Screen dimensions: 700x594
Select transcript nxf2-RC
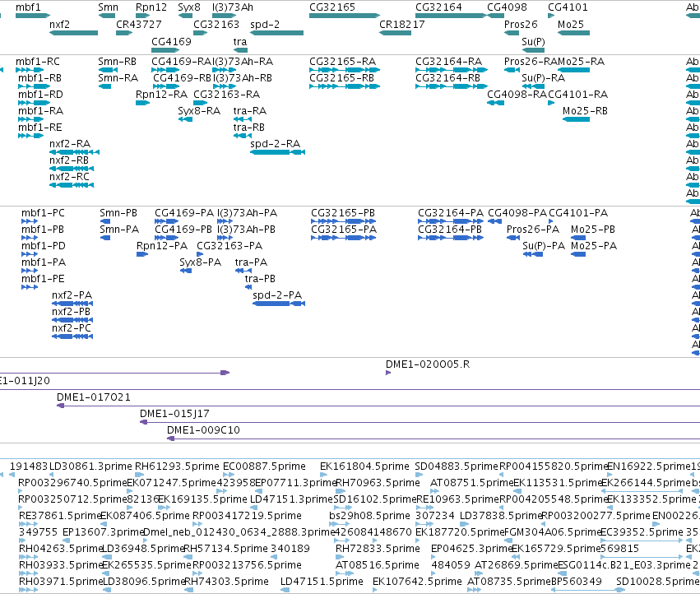point(69,177)
